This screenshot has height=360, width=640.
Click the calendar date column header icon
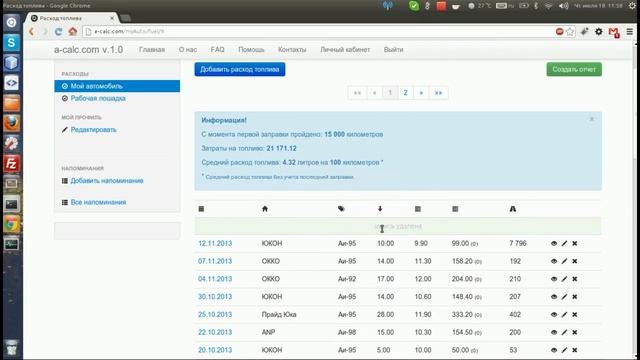(x=201, y=209)
